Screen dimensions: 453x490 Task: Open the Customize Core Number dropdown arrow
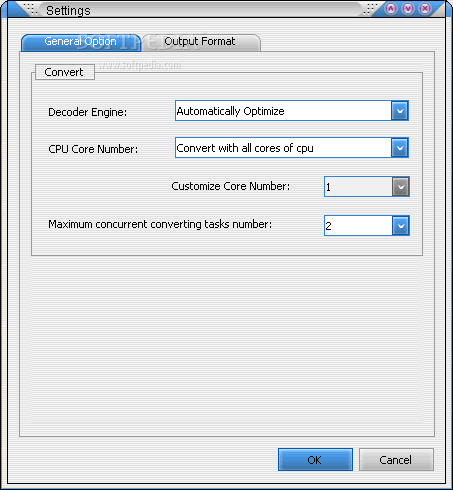[401, 187]
